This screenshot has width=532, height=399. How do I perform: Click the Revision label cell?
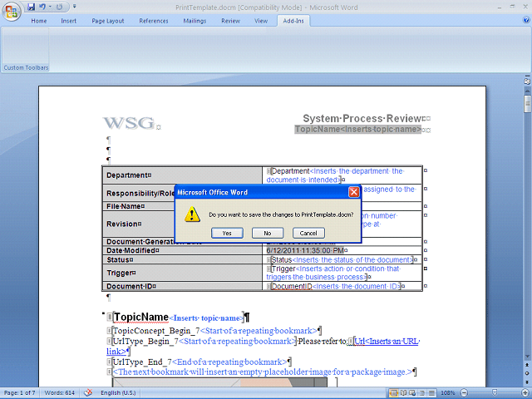(182, 224)
